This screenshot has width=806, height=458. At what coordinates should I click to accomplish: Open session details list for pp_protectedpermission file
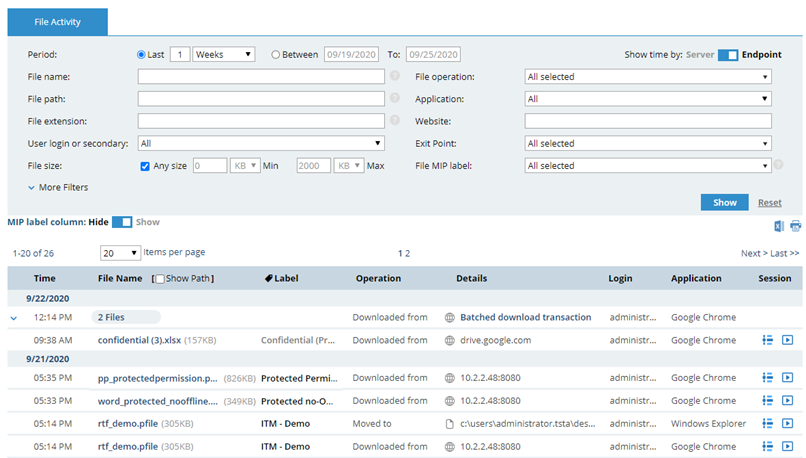pos(768,378)
